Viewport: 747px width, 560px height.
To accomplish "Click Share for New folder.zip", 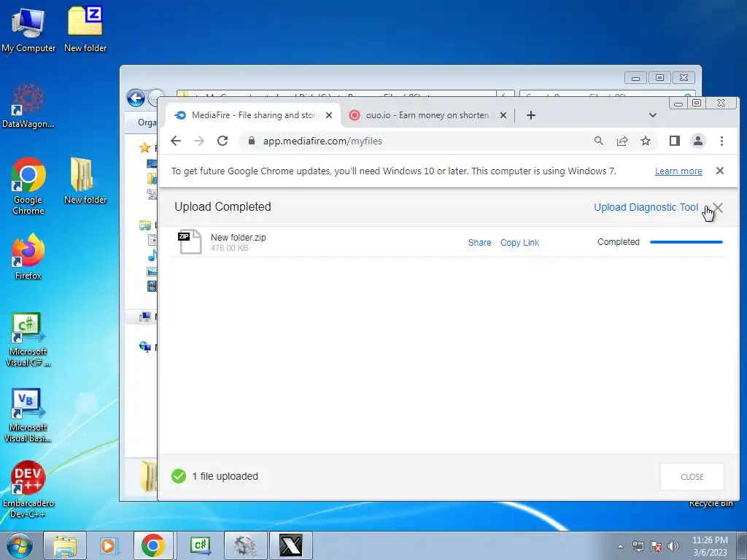I will [479, 242].
